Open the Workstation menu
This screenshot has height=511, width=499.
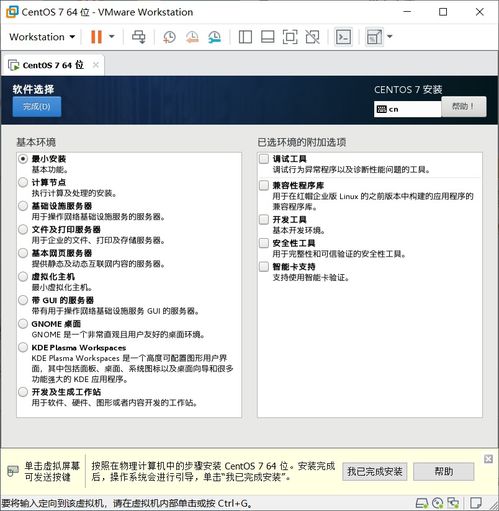coord(42,37)
